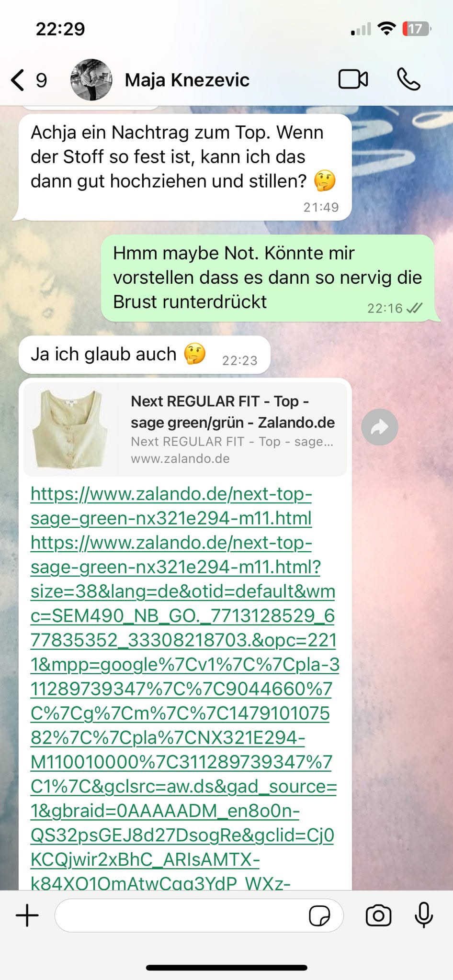453x980 pixels.
Task: Select the 'Hmm maybe Not' sent message
Action: pos(268,278)
